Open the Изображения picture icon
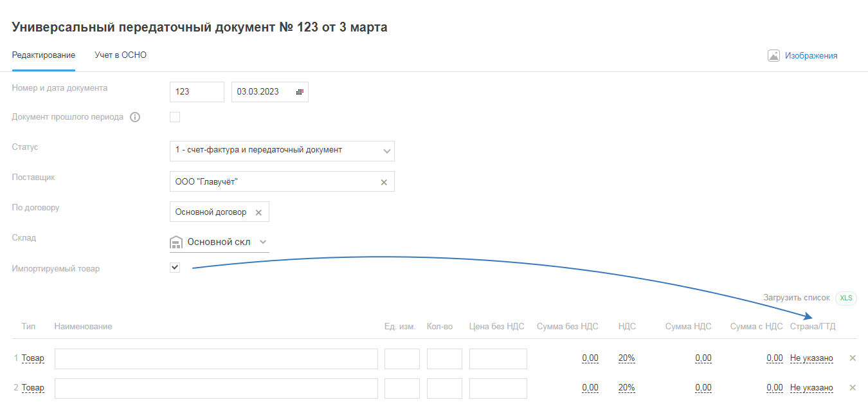 [x=773, y=55]
